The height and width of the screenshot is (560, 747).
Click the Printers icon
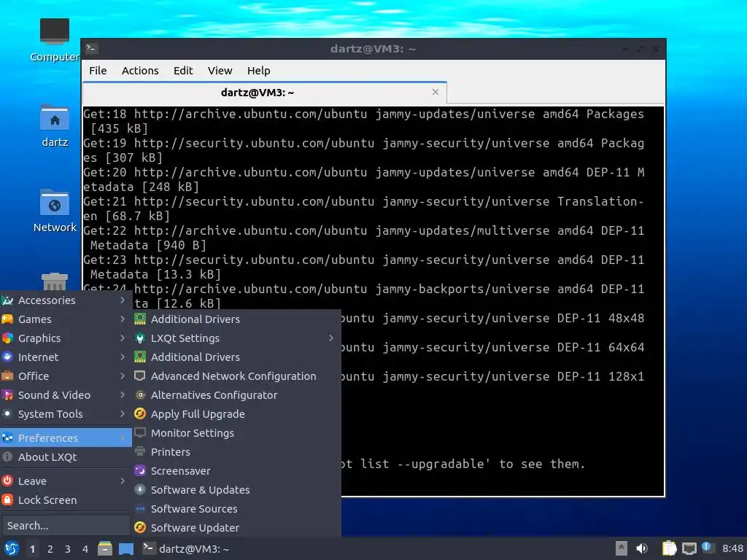139,452
